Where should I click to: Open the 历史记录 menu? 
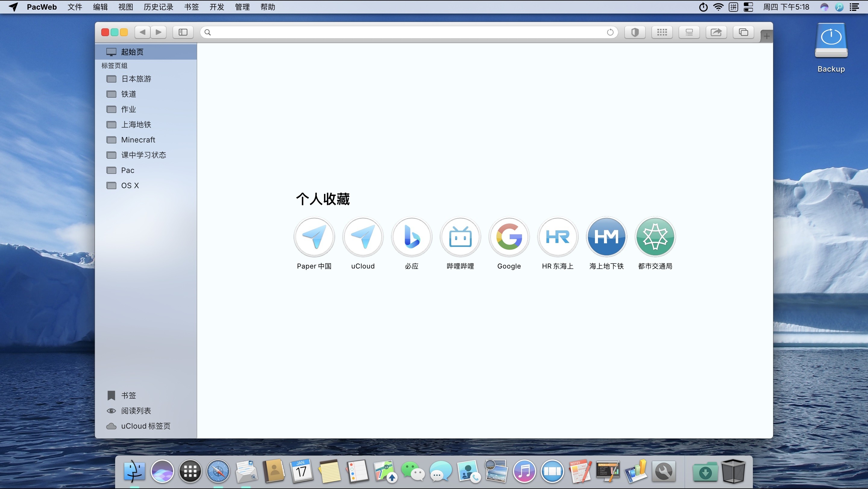pyautogui.click(x=158, y=7)
